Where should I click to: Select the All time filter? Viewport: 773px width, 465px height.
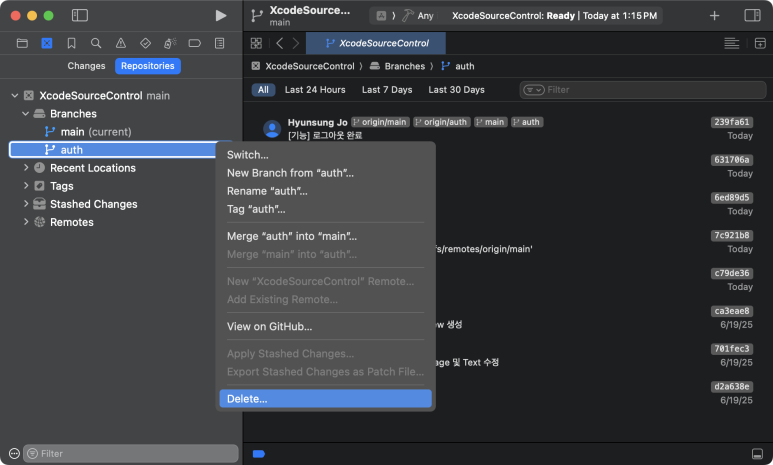coord(263,90)
